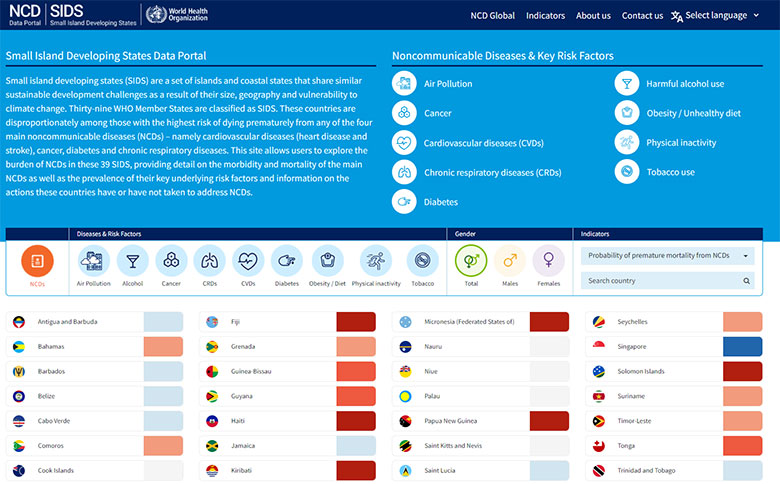This screenshot has height=484, width=780.
Task: Open the Indicators menu item
Action: (x=545, y=15)
